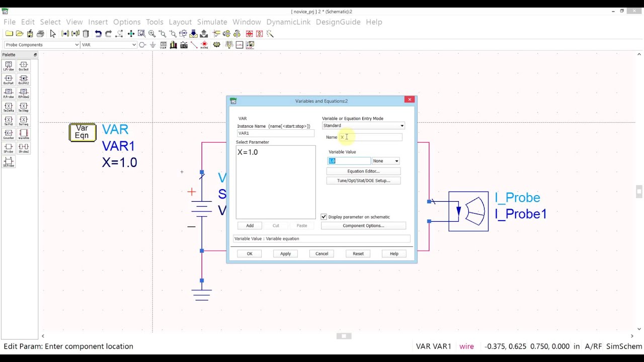644x362 pixels.
Task: Click the horizontal scrollbar thumb
Action: coord(344,336)
